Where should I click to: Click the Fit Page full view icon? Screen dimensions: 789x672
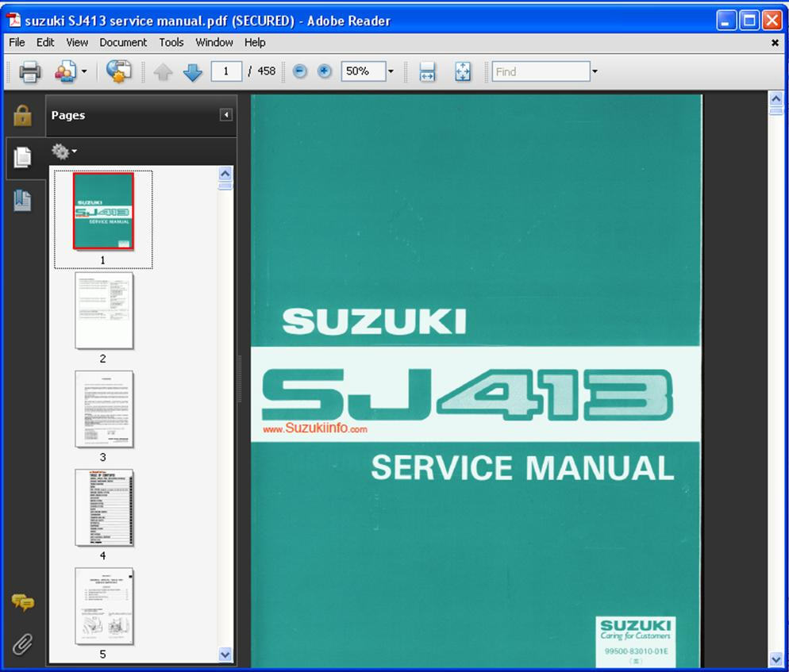pyautogui.click(x=463, y=71)
